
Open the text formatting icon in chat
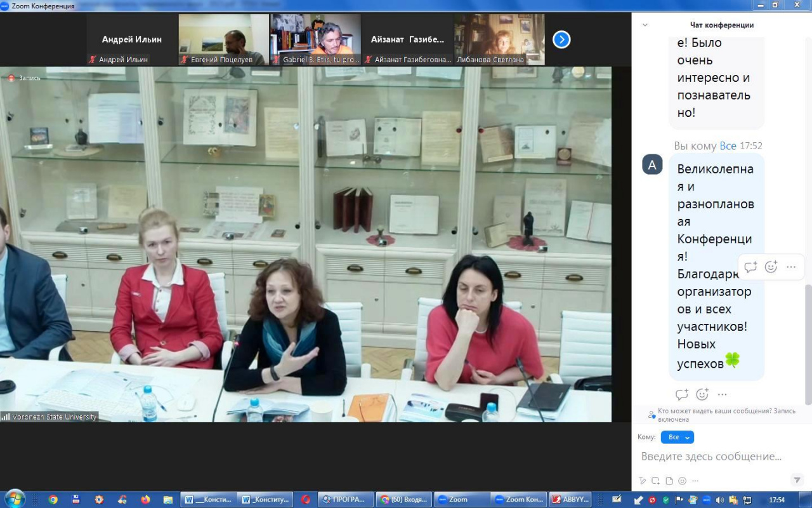click(x=643, y=481)
